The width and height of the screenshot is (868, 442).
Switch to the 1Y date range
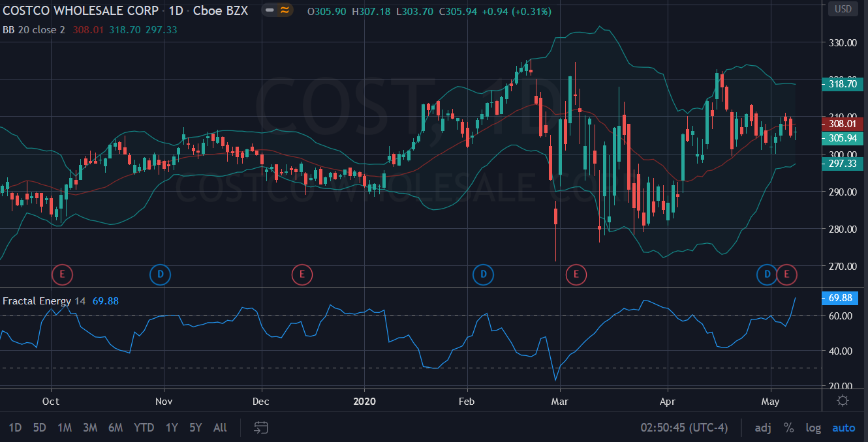[x=172, y=428]
